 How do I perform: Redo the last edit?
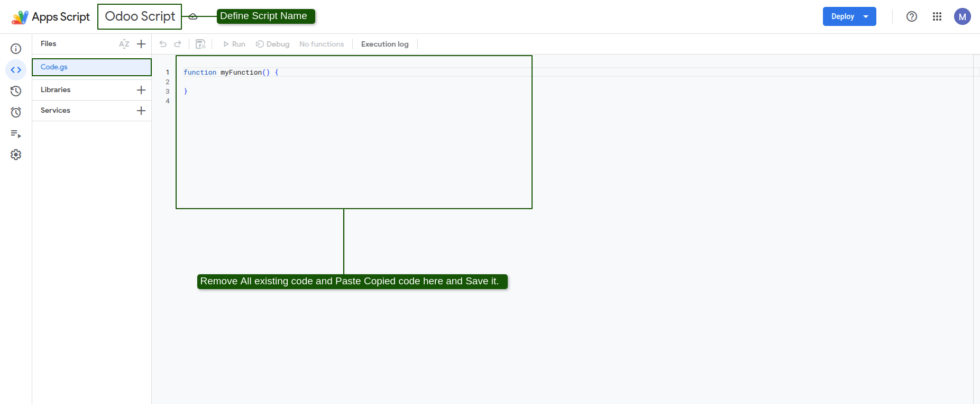click(x=178, y=44)
